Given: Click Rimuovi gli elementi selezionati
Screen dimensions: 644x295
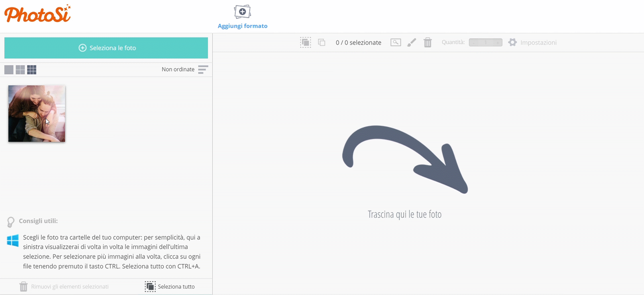Looking at the screenshot, I should pyautogui.click(x=64, y=287).
